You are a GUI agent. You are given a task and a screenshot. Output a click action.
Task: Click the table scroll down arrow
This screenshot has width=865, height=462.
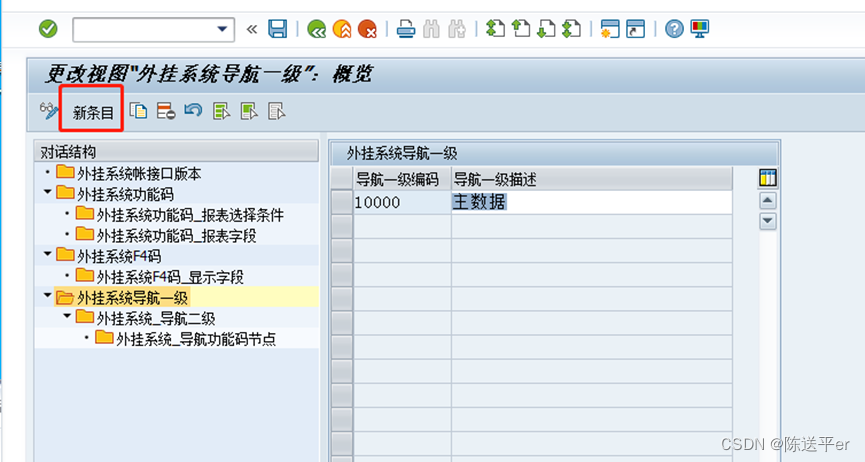coord(767,221)
